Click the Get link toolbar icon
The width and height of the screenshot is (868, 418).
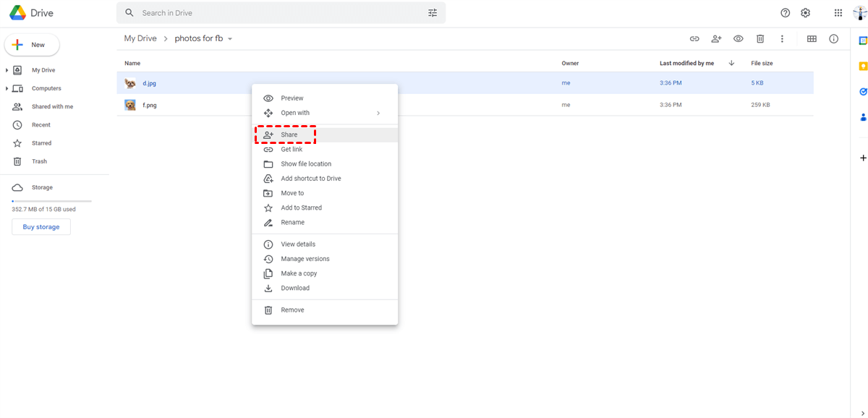tap(694, 39)
